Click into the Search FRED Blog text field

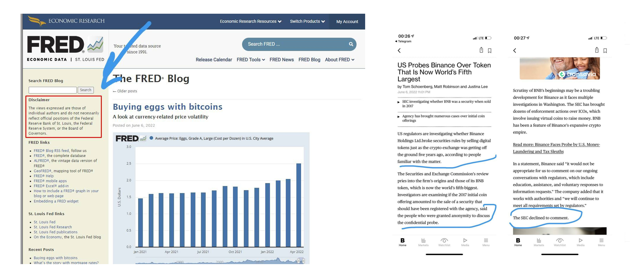(52, 90)
